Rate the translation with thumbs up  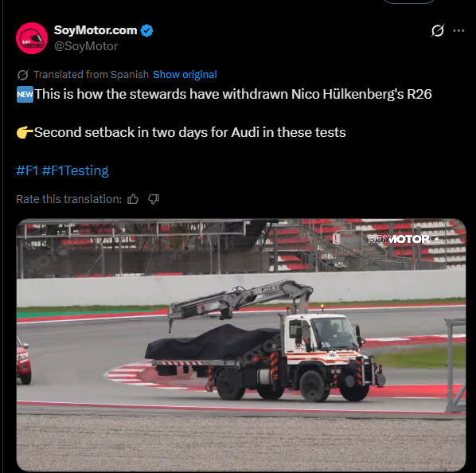(x=133, y=199)
